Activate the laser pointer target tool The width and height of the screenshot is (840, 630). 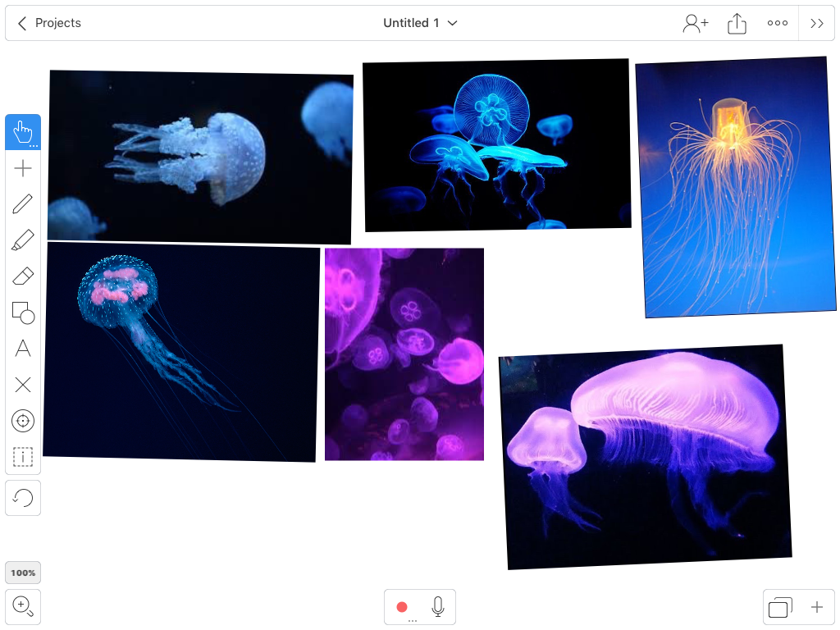(x=23, y=421)
